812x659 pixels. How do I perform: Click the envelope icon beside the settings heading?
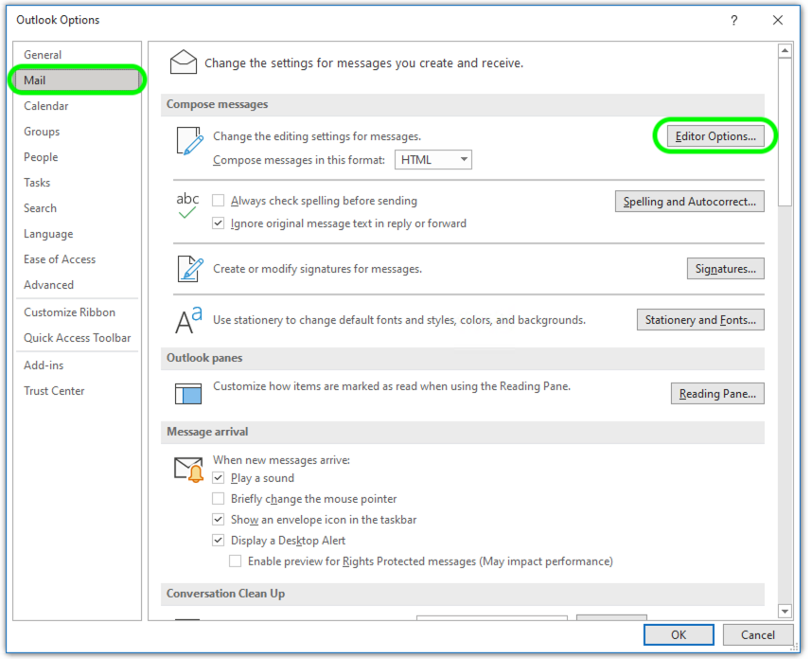(x=184, y=62)
